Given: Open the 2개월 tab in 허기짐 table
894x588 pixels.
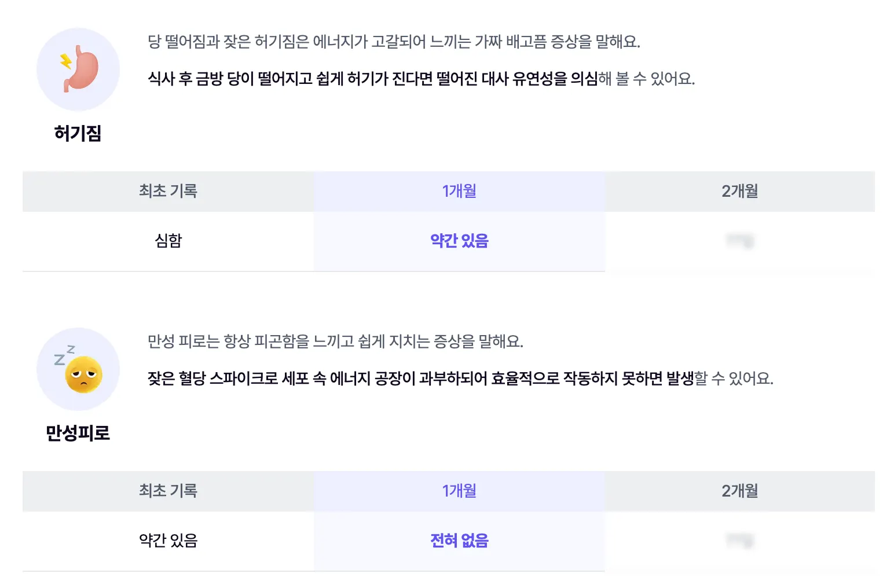Looking at the screenshot, I should point(739,191).
